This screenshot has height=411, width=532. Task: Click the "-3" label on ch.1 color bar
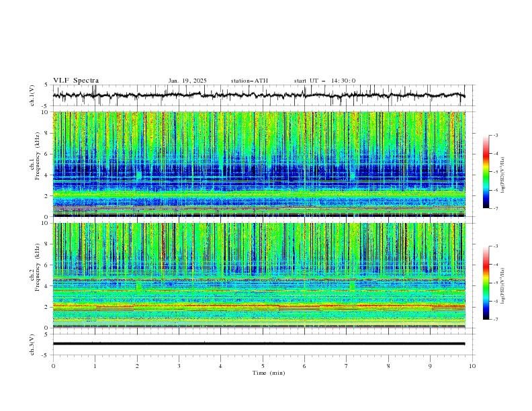coord(496,135)
